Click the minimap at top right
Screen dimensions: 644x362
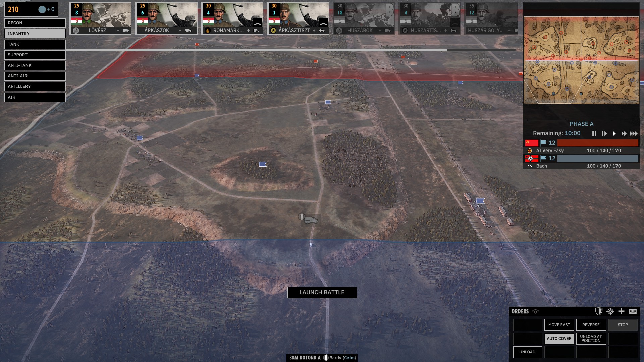[x=581, y=60]
